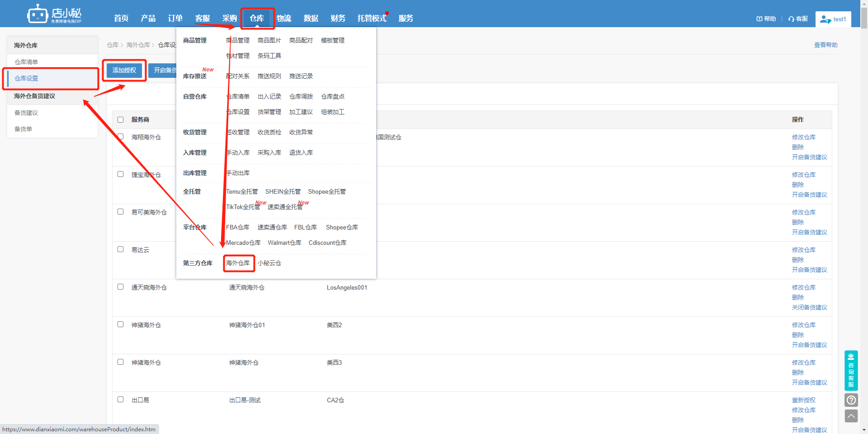Click the 添加授权 button

(x=124, y=70)
